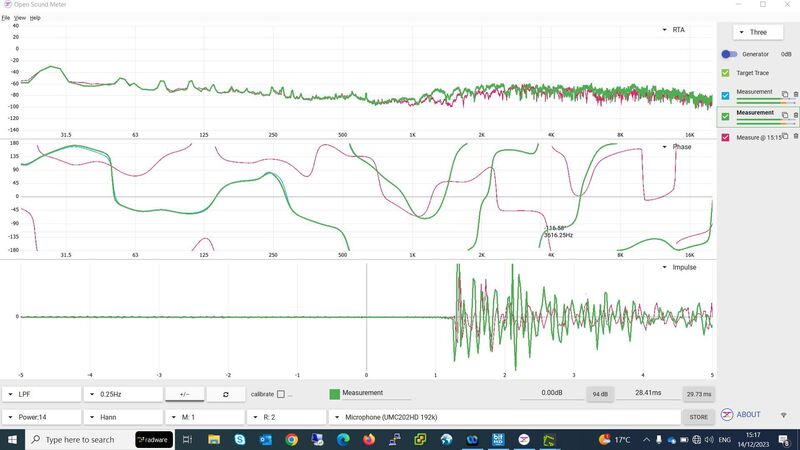This screenshot has width=800, height=450.
Task: Open the About logo icon
Action: point(727,415)
